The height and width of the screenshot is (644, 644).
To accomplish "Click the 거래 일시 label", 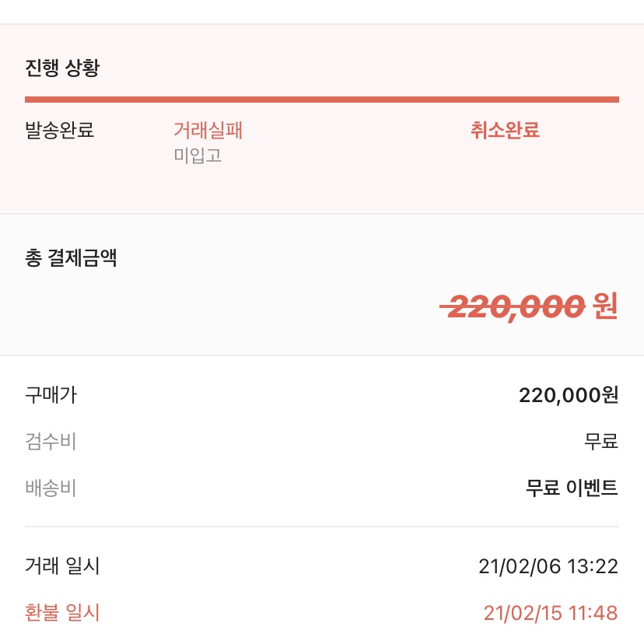I will pos(62,566).
